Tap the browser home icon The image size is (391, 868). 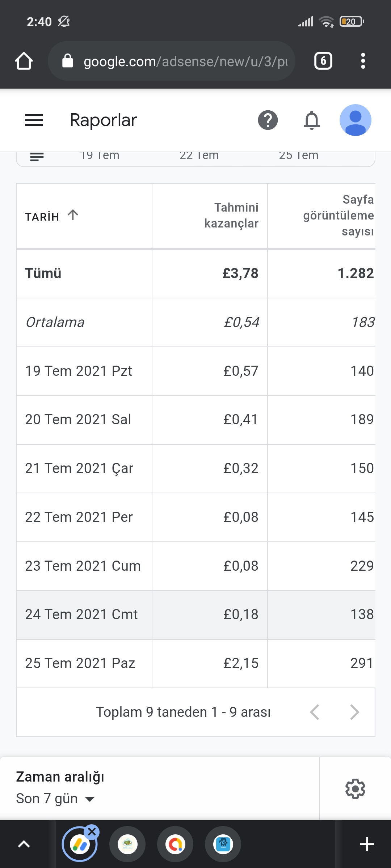(x=24, y=61)
